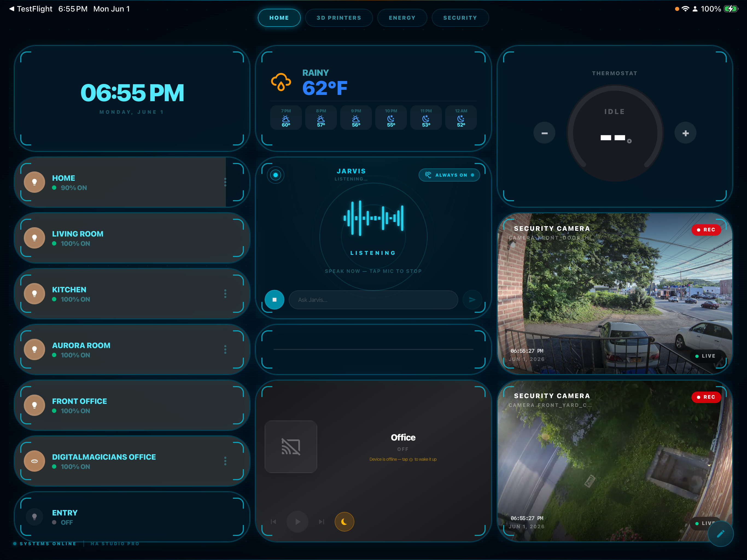The width and height of the screenshot is (747, 560).
Task: Open the edit dashboard pencil button
Action: click(720, 533)
